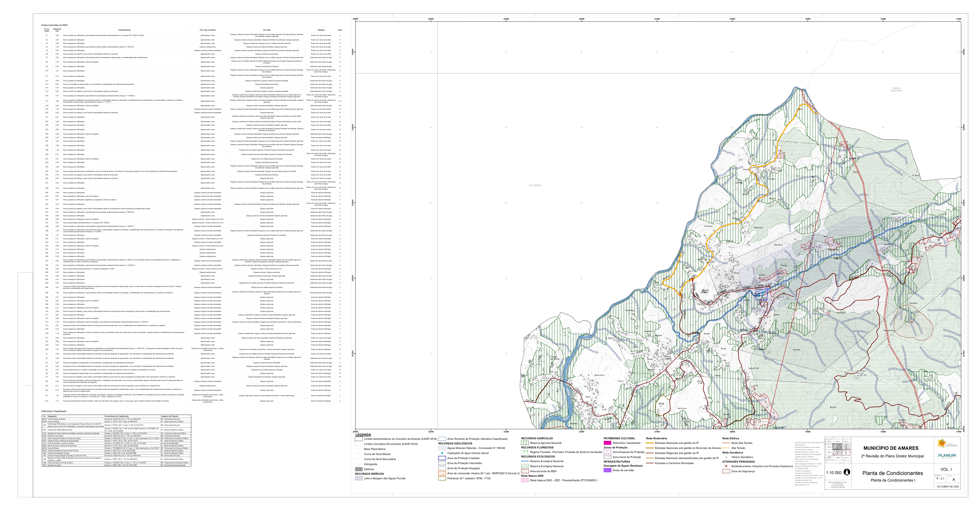Viewport: 980px width, 513px height.
Task: Click the Alta Tensão yellow line symbol
Action: coord(726,448)
